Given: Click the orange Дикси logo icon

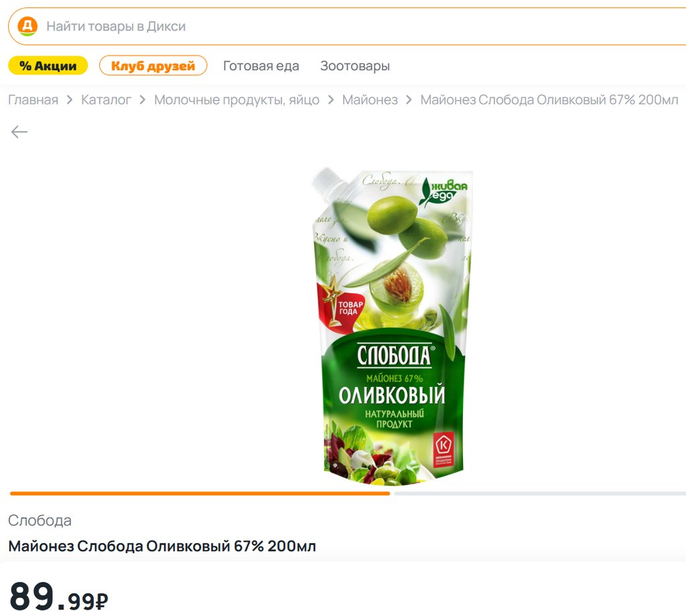Looking at the screenshot, I should coord(27,26).
